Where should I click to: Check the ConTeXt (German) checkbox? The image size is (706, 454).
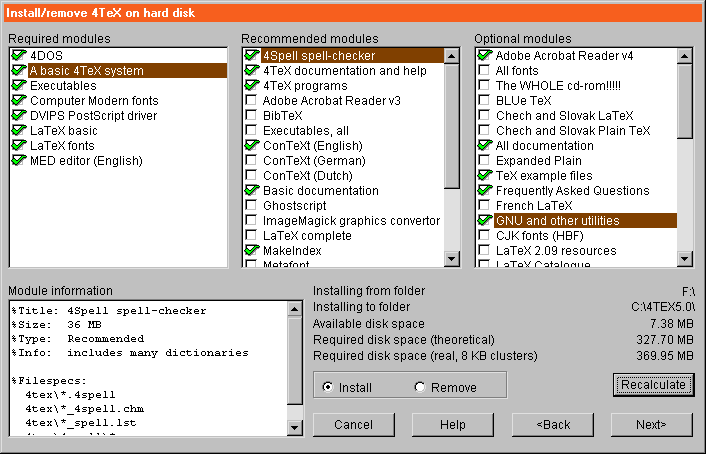click(251, 160)
